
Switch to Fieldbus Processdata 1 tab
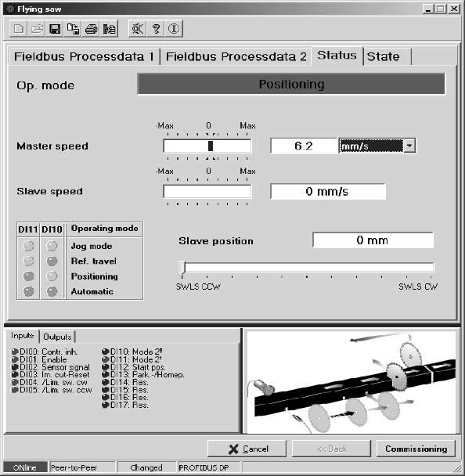(84, 57)
